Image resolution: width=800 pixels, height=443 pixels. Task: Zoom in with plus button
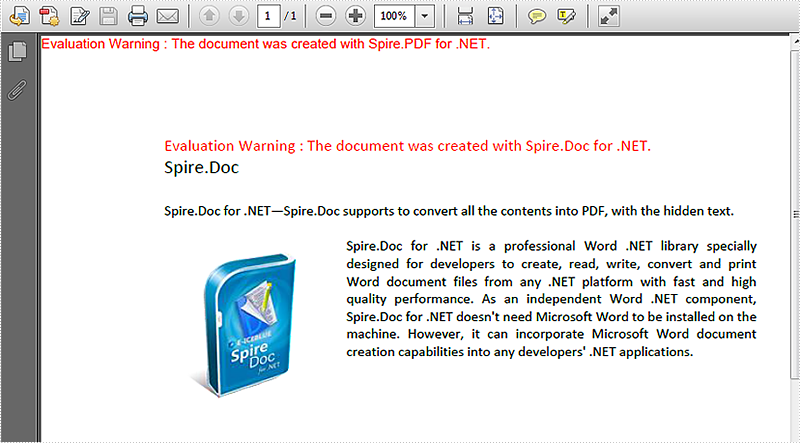click(355, 16)
